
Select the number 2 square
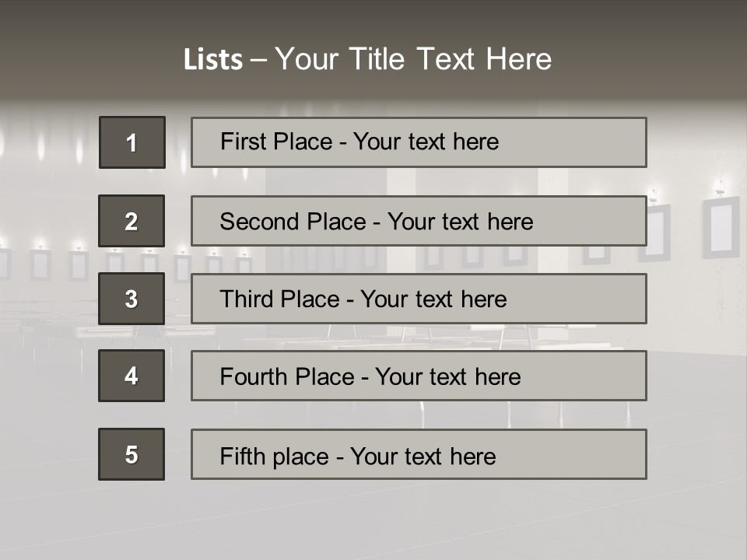pyautogui.click(x=132, y=221)
